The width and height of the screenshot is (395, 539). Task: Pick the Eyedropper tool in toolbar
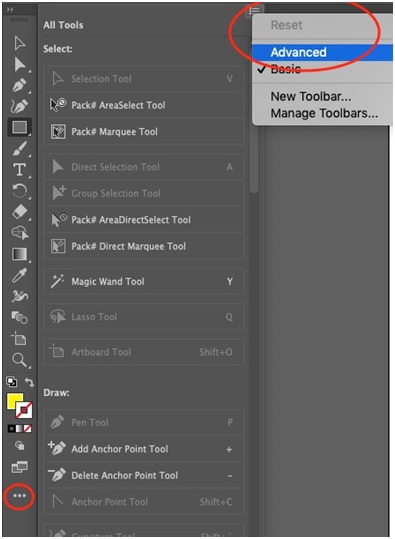[x=19, y=275]
